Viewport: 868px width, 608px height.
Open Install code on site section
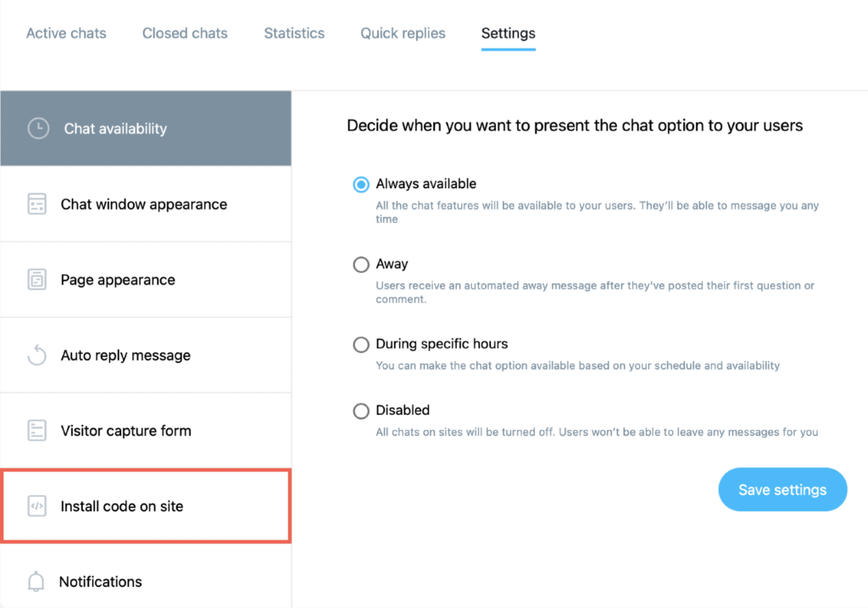pyautogui.click(x=146, y=506)
